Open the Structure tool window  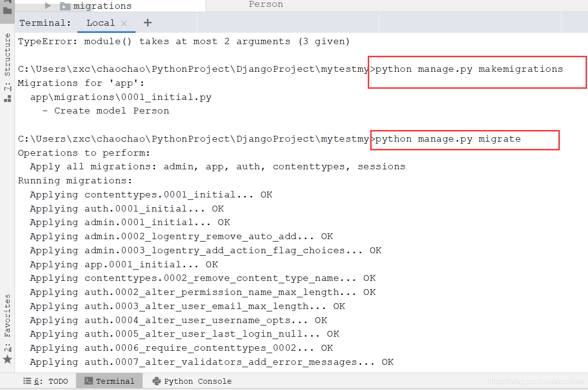pyautogui.click(x=7, y=62)
